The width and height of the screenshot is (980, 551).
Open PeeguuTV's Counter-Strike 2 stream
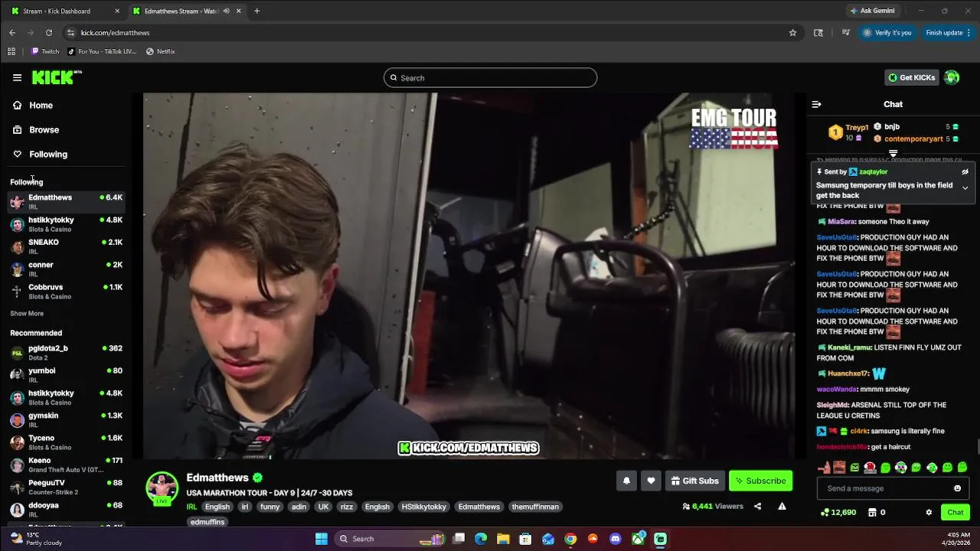(x=66, y=487)
